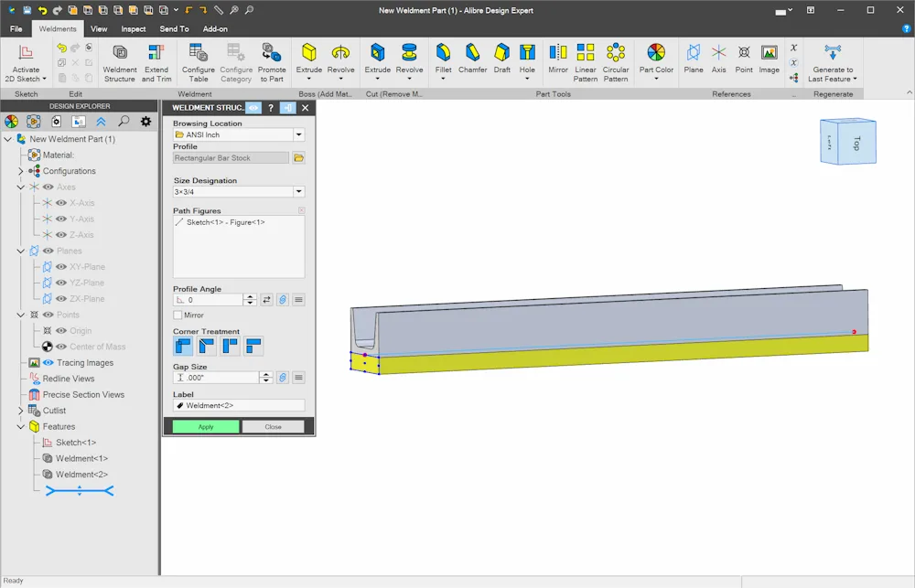Click the green Apply button
The image size is (915, 588).
coord(205,427)
